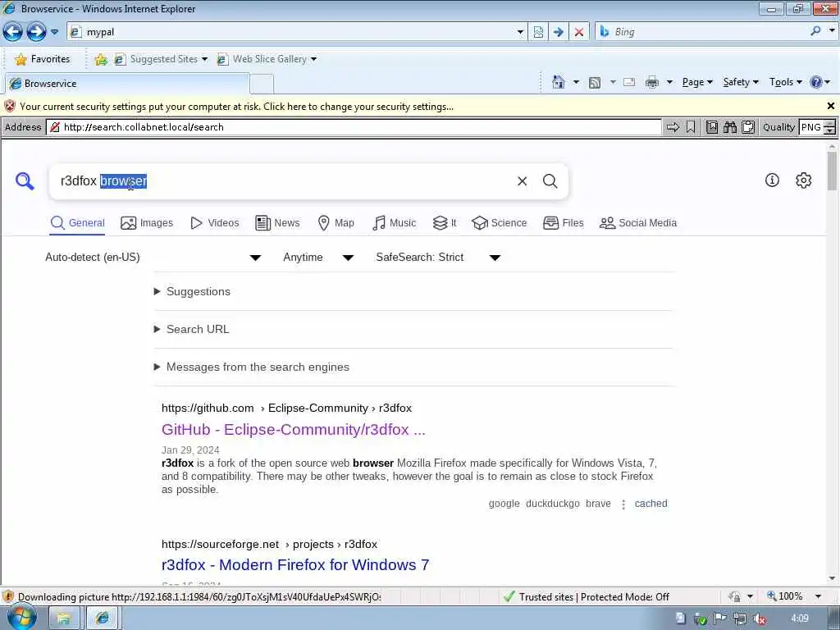Click the blue Go arrow beside mypal

coord(558,32)
